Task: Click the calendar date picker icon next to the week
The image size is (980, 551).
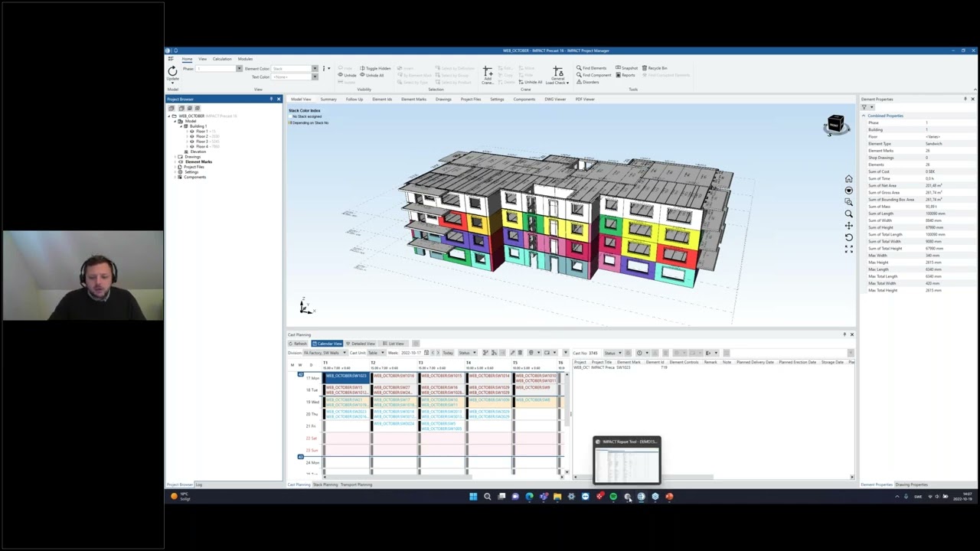Action: [426, 353]
